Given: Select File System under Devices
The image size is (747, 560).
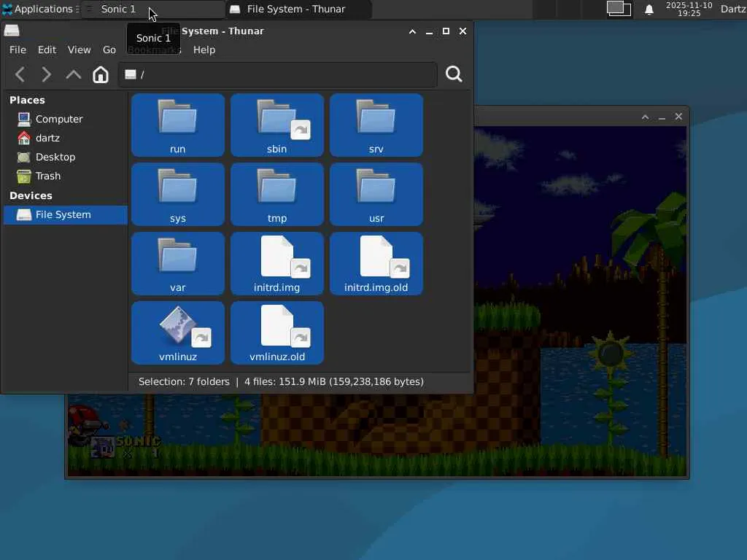Looking at the screenshot, I should [x=65, y=215].
